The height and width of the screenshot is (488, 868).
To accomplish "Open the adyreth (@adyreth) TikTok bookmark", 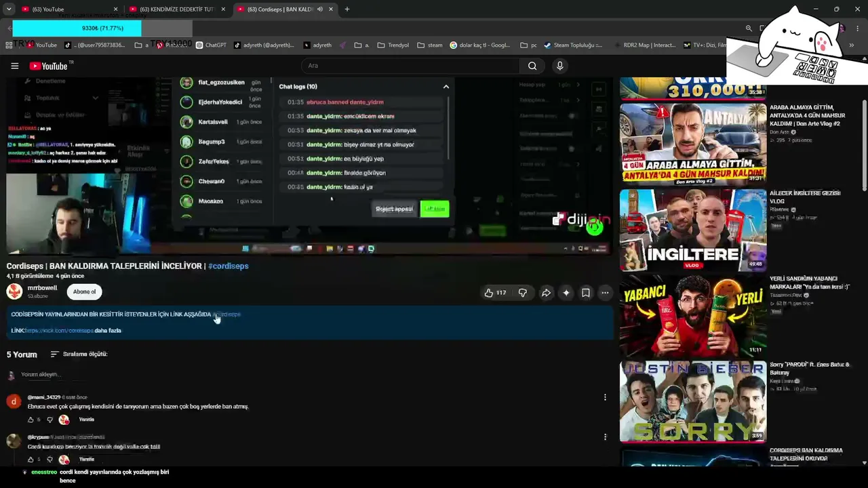I will pyautogui.click(x=264, y=45).
